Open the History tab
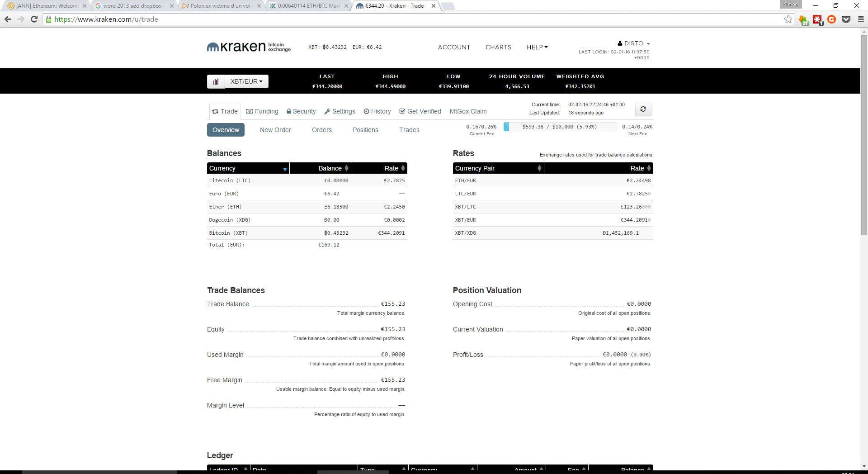The height and width of the screenshot is (474, 868). [x=377, y=111]
